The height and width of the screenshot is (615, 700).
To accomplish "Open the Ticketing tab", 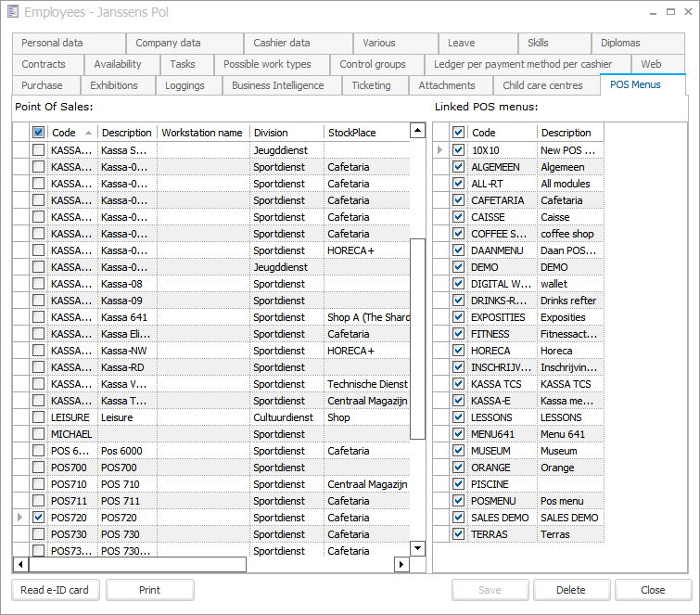I will tap(371, 85).
